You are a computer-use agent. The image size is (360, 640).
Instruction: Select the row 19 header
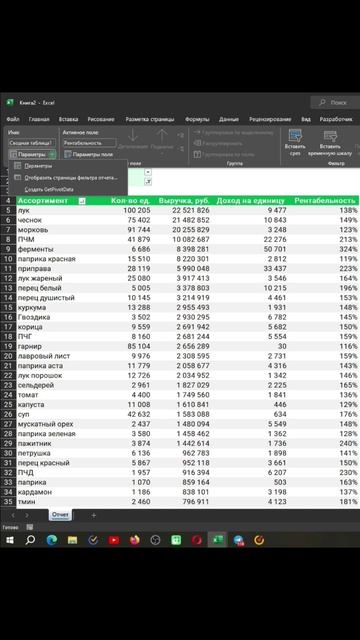[x=8, y=346]
